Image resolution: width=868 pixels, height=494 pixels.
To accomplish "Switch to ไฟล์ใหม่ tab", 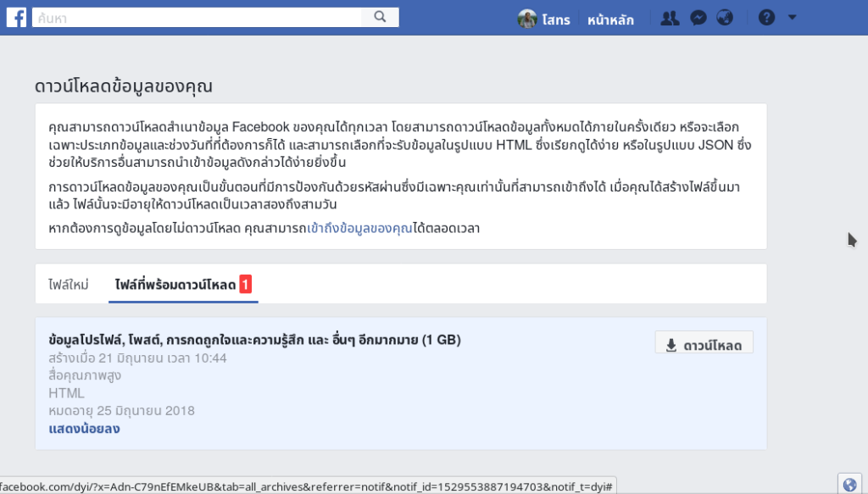I will click(69, 285).
